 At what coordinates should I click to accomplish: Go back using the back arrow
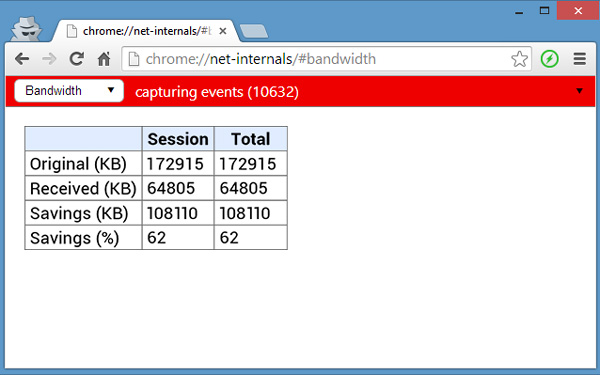click(x=22, y=59)
